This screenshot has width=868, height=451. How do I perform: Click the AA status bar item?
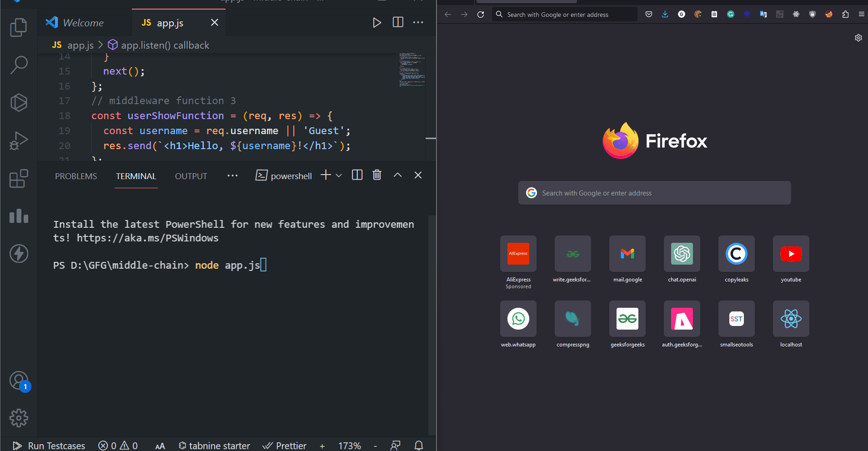coord(160,446)
